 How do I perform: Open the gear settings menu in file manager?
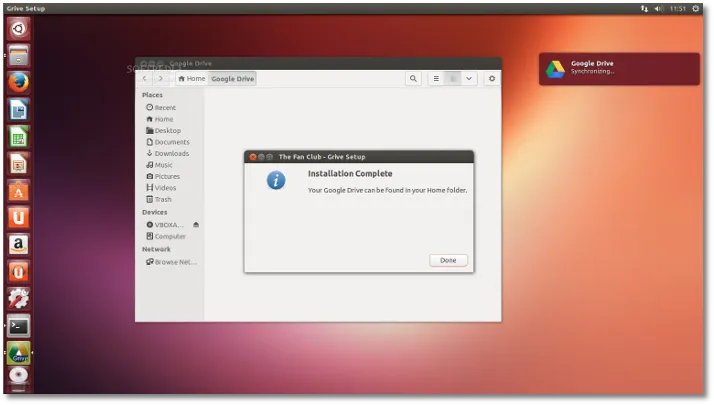click(x=491, y=78)
